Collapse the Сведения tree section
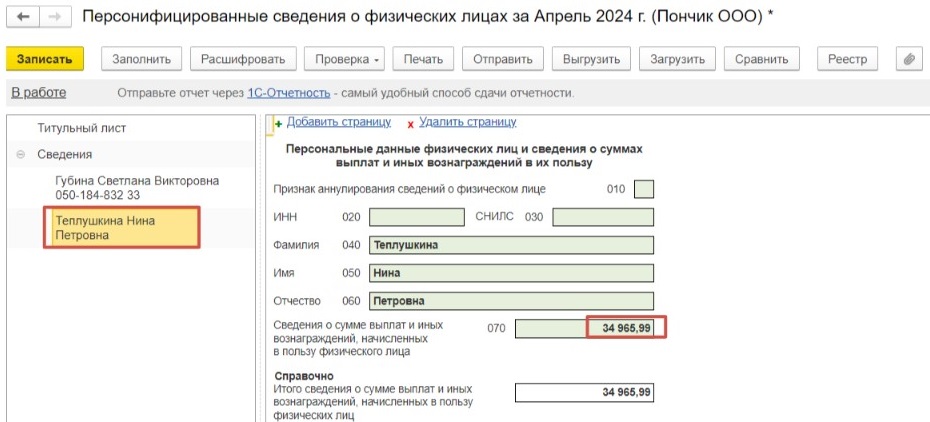Screen dimensions: 930x422 [x=20, y=155]
